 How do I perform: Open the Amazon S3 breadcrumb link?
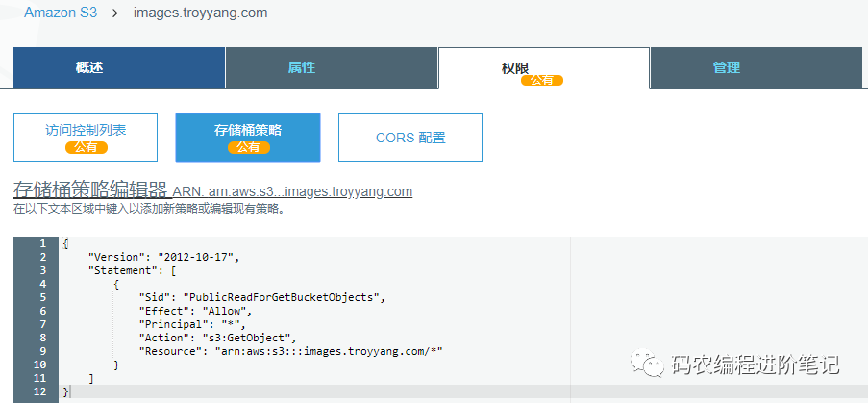pos(61,13)
